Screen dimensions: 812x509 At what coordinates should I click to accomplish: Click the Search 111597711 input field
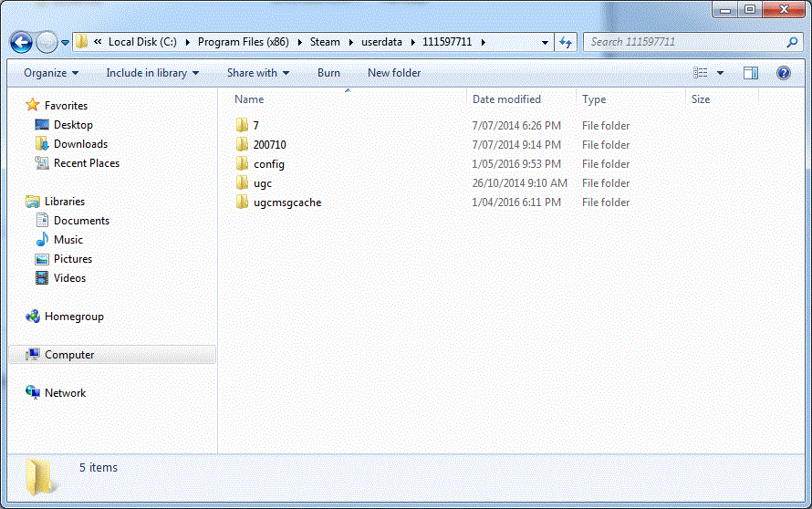point(684,42)
